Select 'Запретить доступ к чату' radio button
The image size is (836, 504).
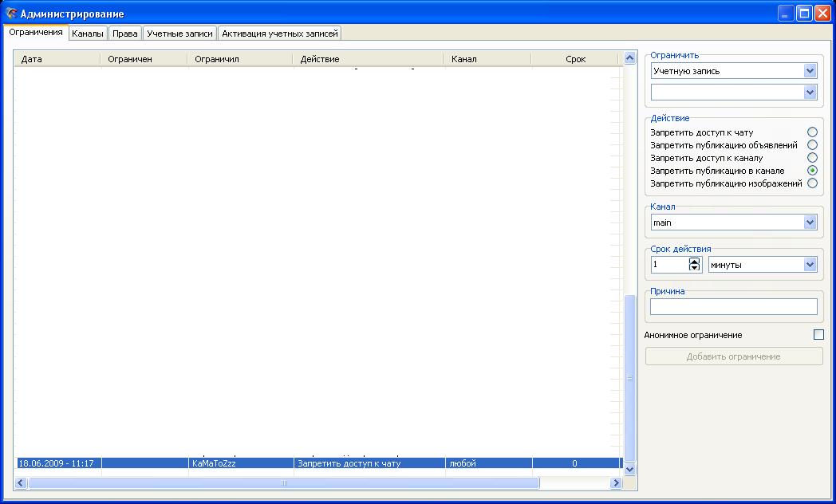coord(812,132)
